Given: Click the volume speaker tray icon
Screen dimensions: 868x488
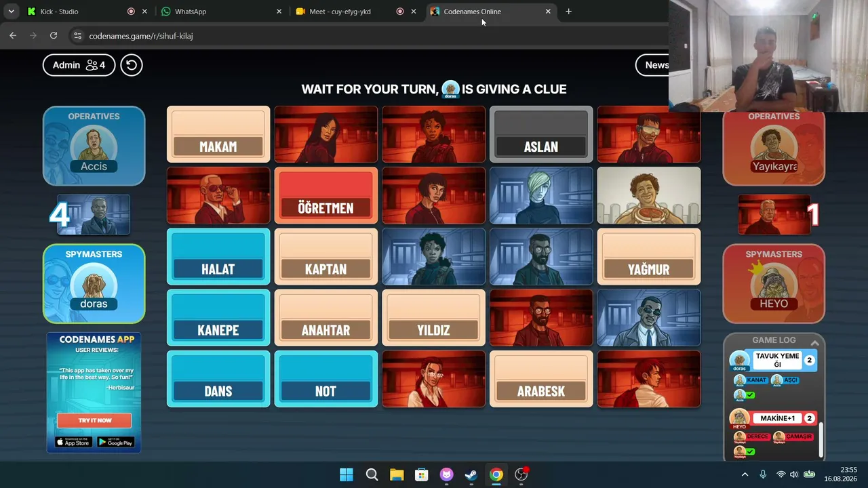Looking at the screenshot, I should tap(794, 474).
